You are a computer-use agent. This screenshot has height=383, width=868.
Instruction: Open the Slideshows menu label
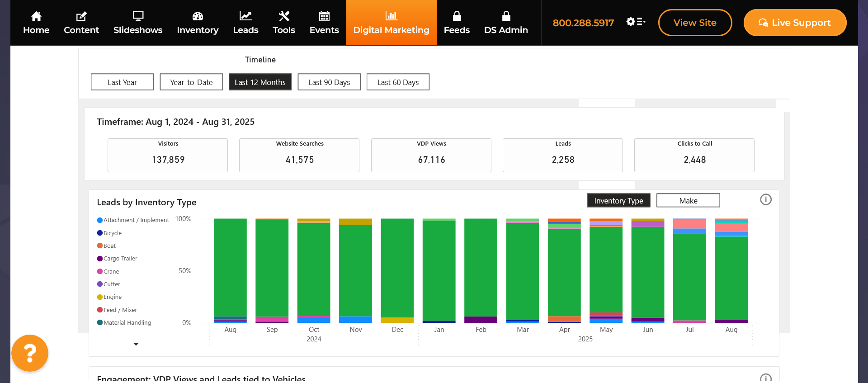138,30
